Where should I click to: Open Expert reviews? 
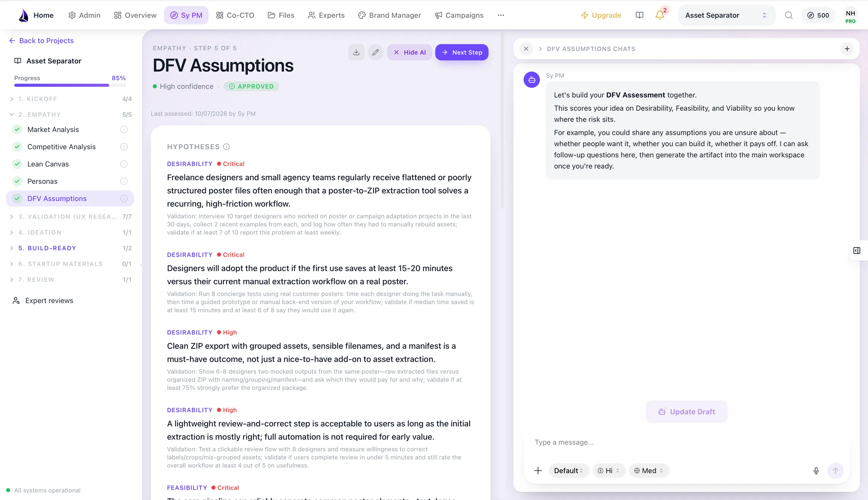(x=42, y=301)
